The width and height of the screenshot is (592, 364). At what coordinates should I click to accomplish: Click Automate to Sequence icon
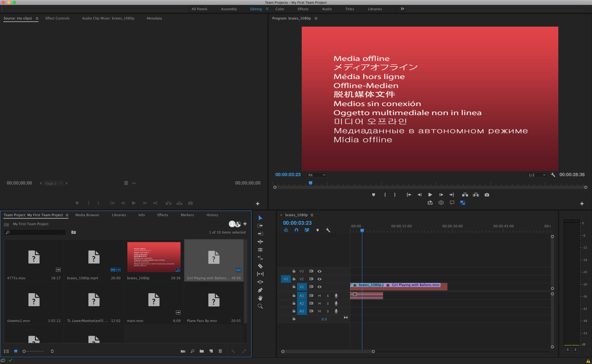tap(183, 351)
